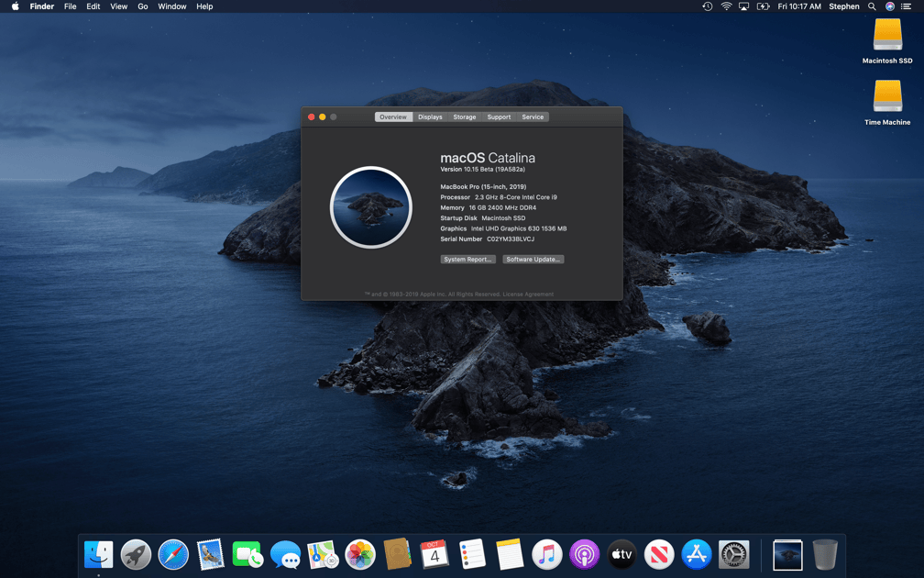Click the macOS Catalina title
Viewport: 924px width, 578px height.
click(x=488, y=158)
